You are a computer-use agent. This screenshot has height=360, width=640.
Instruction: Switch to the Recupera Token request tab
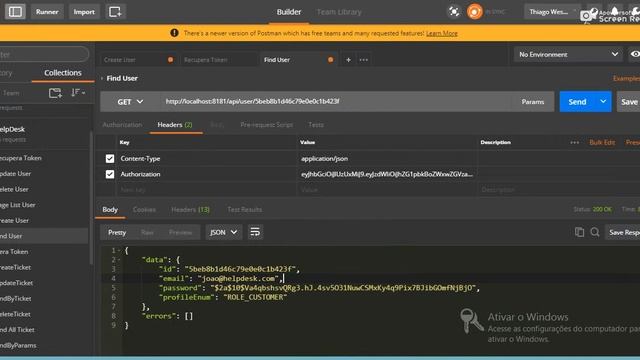tap(218, 60)
